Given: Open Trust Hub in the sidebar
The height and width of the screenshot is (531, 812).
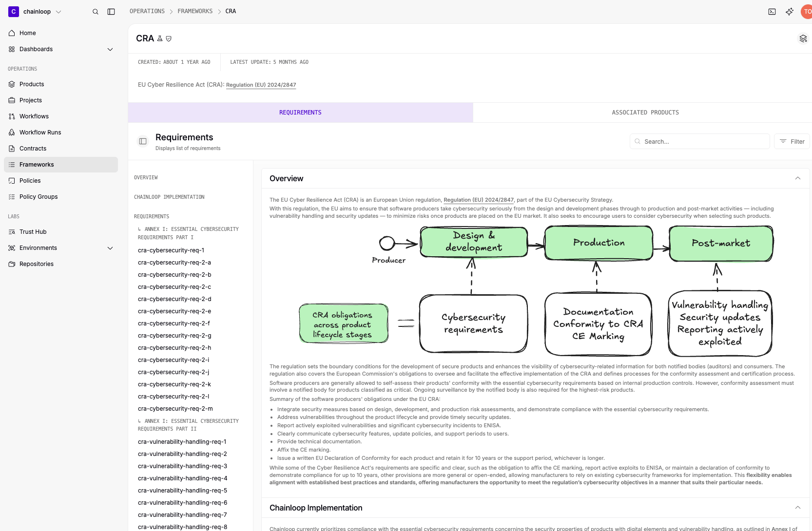Looking at the screenshot, I should [61, 232].
